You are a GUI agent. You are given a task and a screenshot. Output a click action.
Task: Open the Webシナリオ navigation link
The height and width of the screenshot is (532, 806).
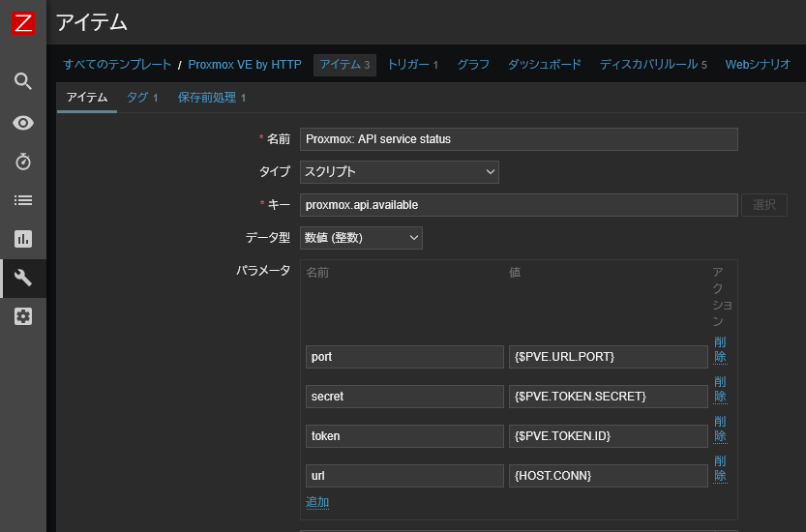tap(759, 65)
